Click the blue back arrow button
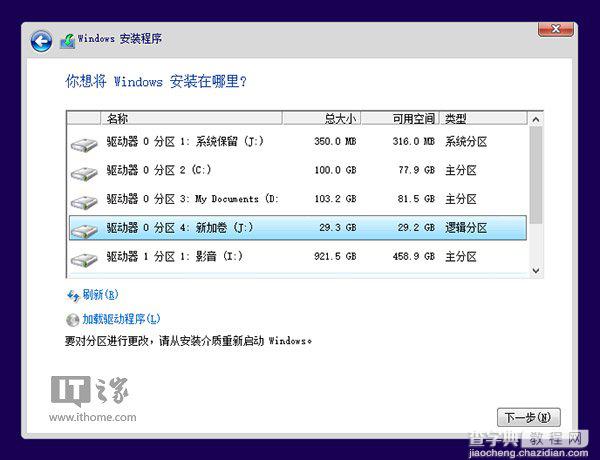This screenshot has height=460, width=600. (x=41, y=41)
